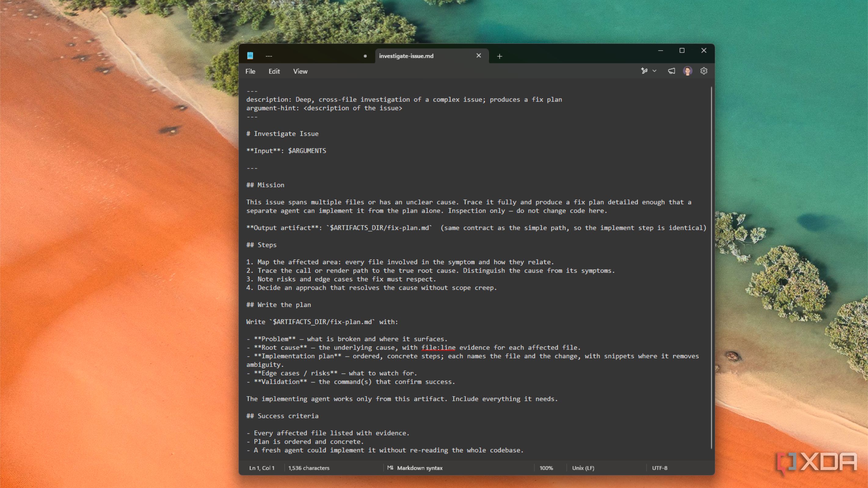
Task: Click the '$ARGUMENTS' text
Action: (x=307, y=151)
